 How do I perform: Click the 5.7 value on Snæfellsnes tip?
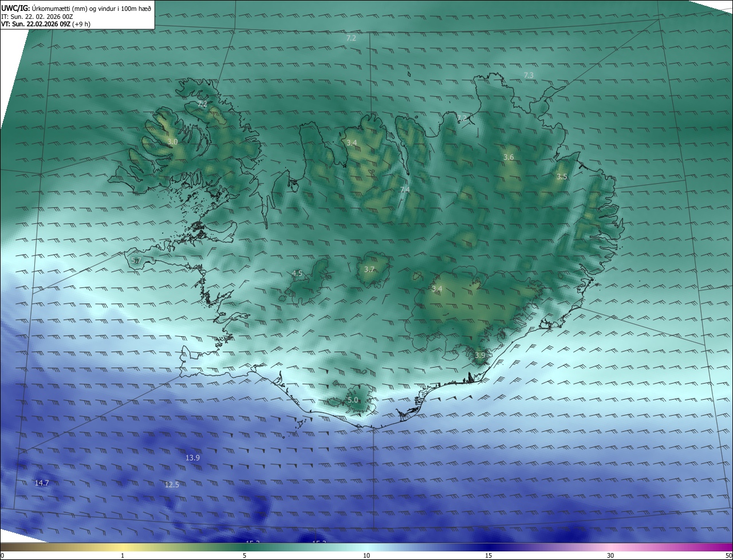click(x=136, y=261)
